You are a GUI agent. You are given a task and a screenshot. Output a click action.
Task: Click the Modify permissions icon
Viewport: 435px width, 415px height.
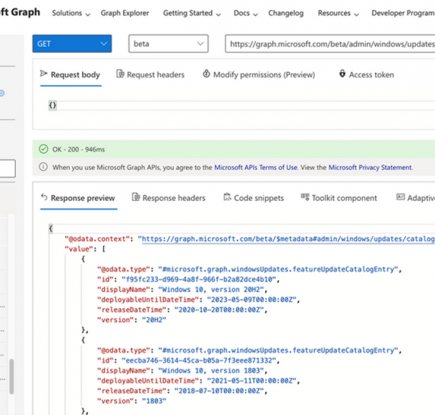[x=206, y=73]
